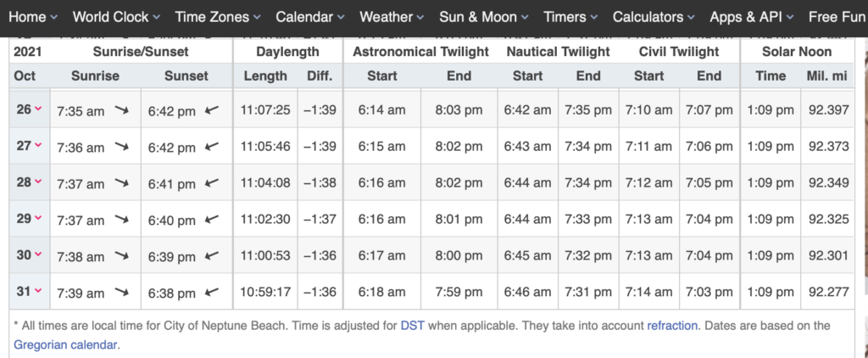The image size is (868, 358).
Task: Expand details for Oct 30 row
Action: [37, 255]
